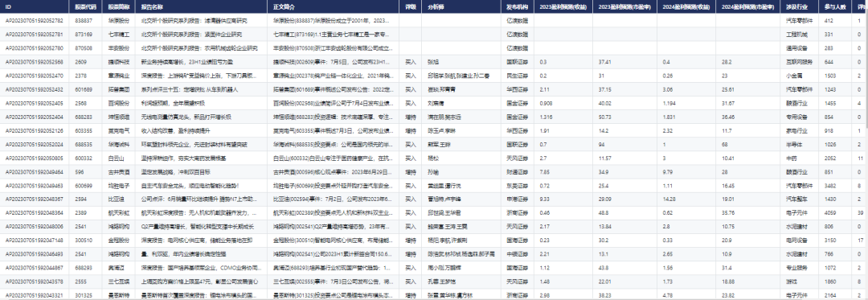Click the stock name 金冠股份
Image resolution: width=868 pixels, height=300 pixels.
(119, 241)
